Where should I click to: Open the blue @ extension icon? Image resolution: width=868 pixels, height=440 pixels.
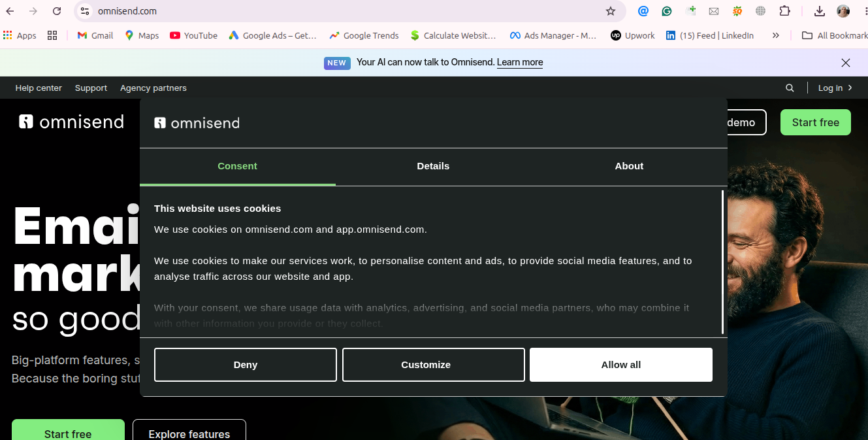click(x=643, y=11)
